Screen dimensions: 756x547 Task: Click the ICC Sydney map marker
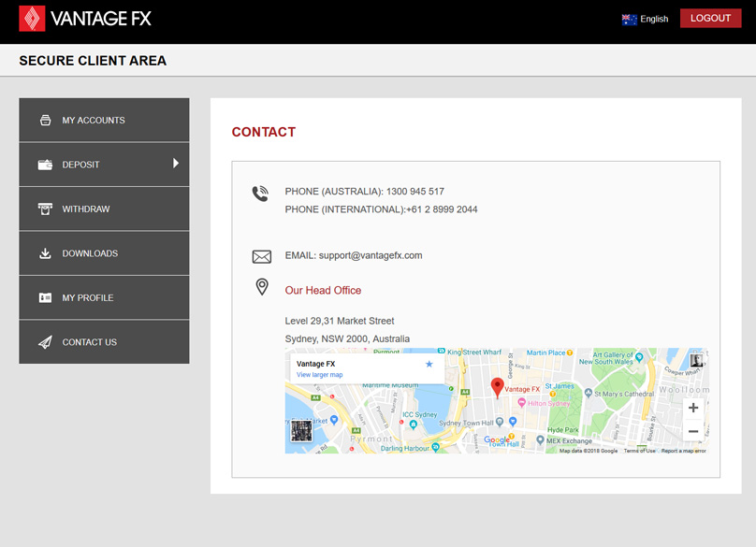(x=414, y=425)
